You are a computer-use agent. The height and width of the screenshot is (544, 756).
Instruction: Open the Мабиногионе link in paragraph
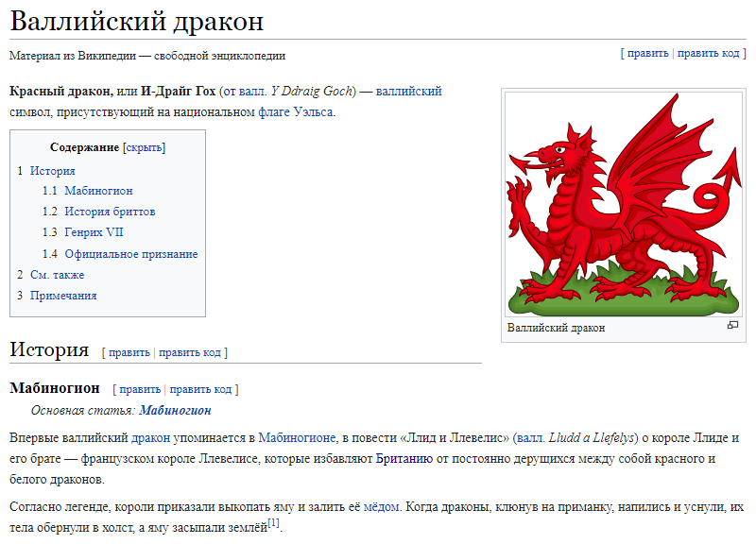[297, 438]
